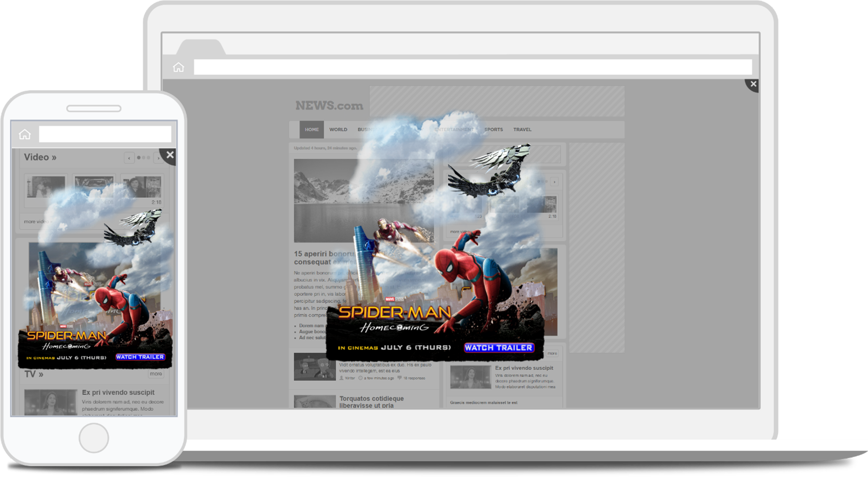Open the Torquatos cotidieque liberavisse headline
Screen dimensions: 868x477
click(x=371, y=402)
